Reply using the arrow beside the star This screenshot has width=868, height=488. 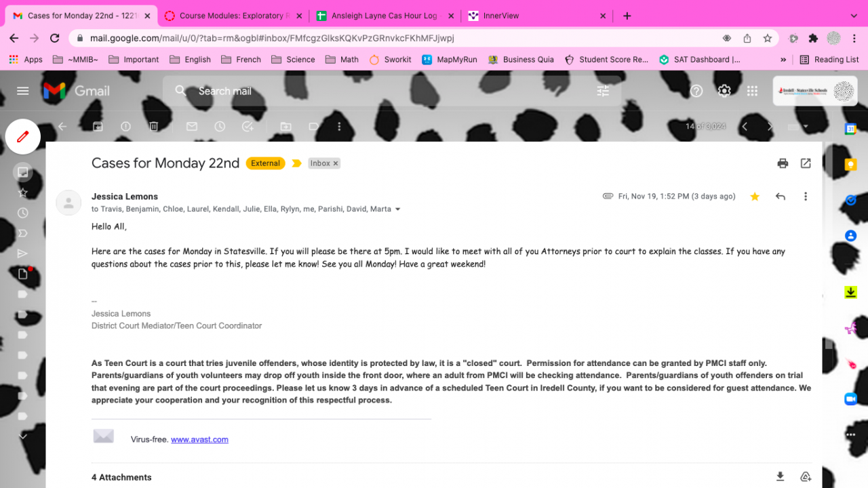tap(781, 197)
